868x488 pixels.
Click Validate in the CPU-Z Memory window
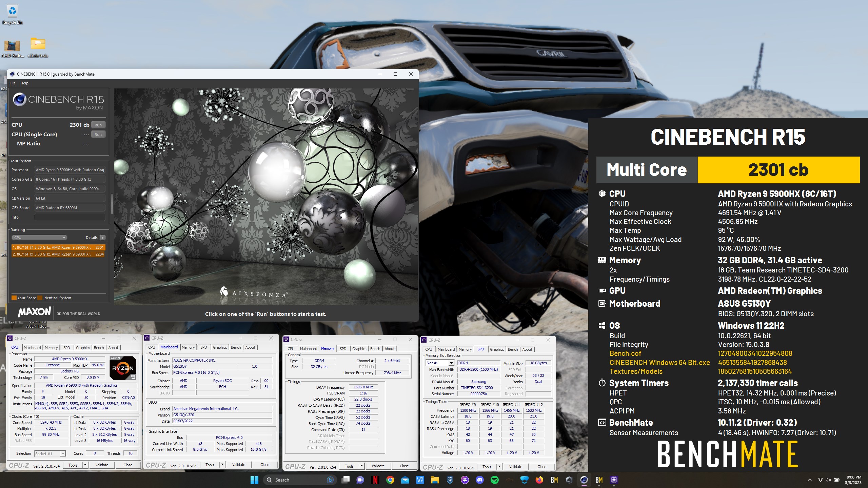point(378,466)
